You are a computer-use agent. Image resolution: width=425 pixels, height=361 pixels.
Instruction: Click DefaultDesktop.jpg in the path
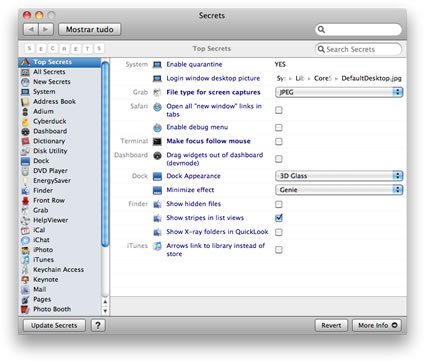(x=371, y=78)
